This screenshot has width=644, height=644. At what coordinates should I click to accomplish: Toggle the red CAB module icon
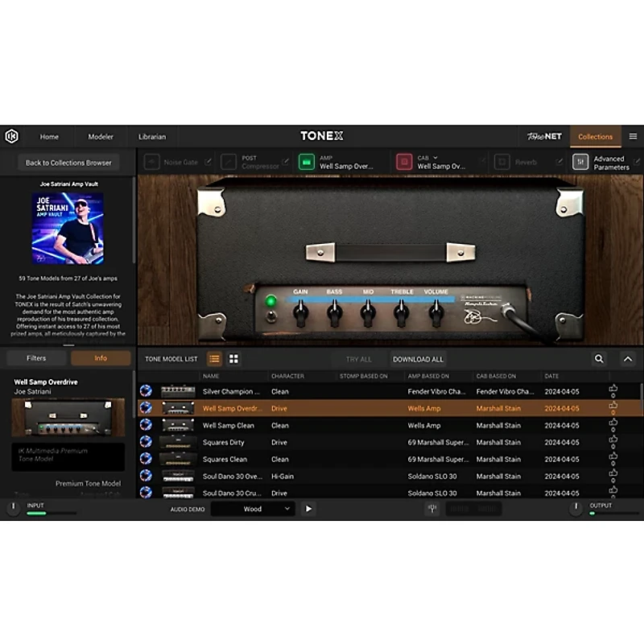pos(404,162)
